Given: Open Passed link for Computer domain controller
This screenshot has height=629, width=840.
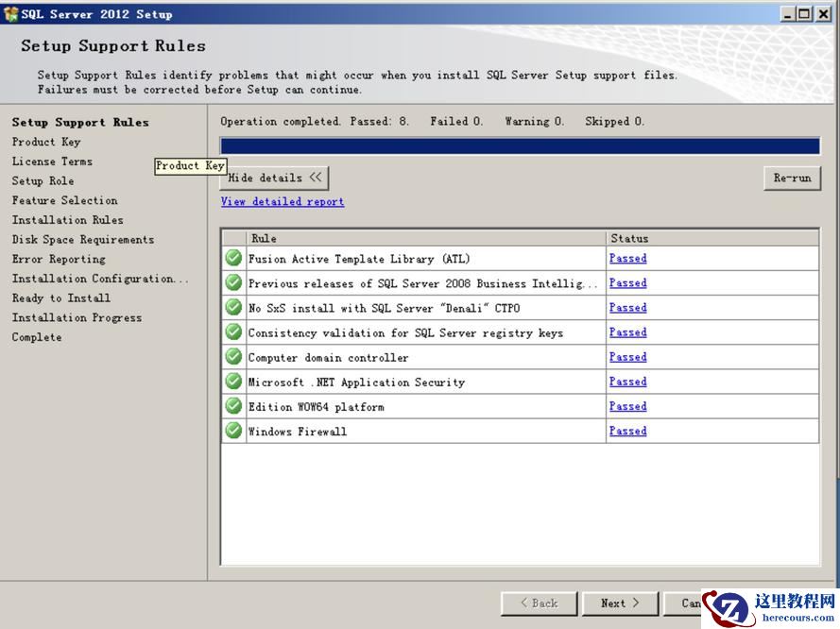Looking at the screenshot, I should (627, 358).
